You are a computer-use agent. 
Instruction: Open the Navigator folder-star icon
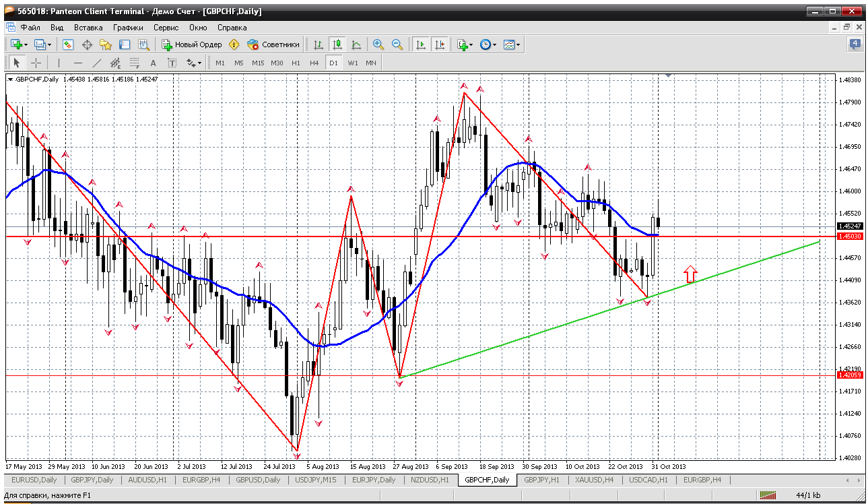click(106, 44)
